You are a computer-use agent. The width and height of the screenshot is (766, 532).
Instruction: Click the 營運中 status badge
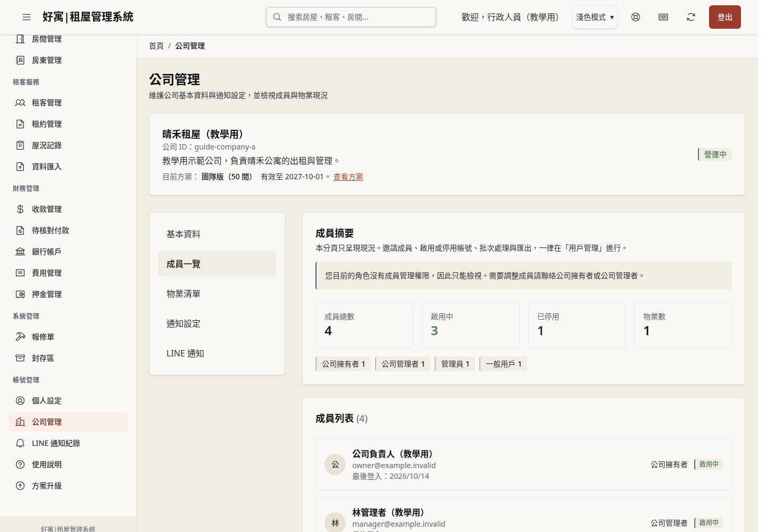coord(715,154)
